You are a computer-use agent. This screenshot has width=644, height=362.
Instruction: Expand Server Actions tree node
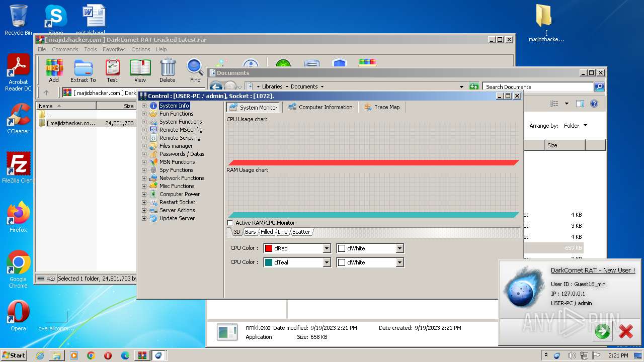[x=144, y=210]
